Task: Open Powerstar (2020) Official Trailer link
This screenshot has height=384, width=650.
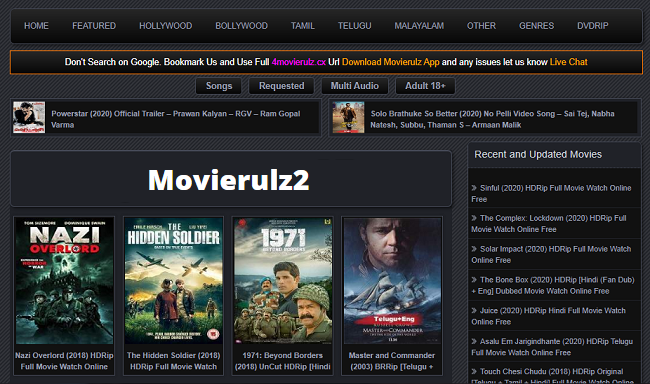Action: click(x=176, y=119)
